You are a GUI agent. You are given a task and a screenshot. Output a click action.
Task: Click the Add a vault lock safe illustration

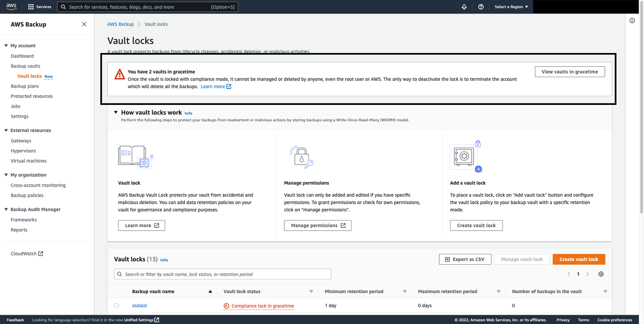(466, 157)
